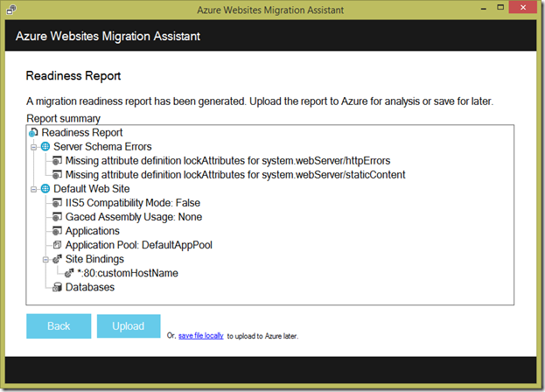Collapse the Default Web Site node

tap(33, 188)
